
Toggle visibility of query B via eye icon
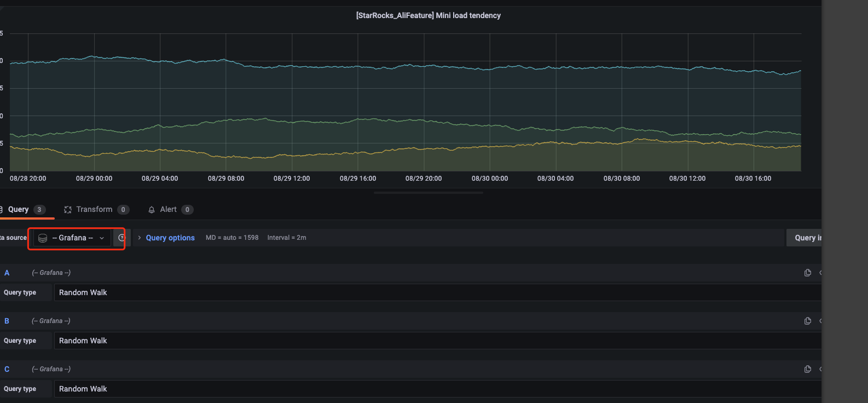coord(820,321)
